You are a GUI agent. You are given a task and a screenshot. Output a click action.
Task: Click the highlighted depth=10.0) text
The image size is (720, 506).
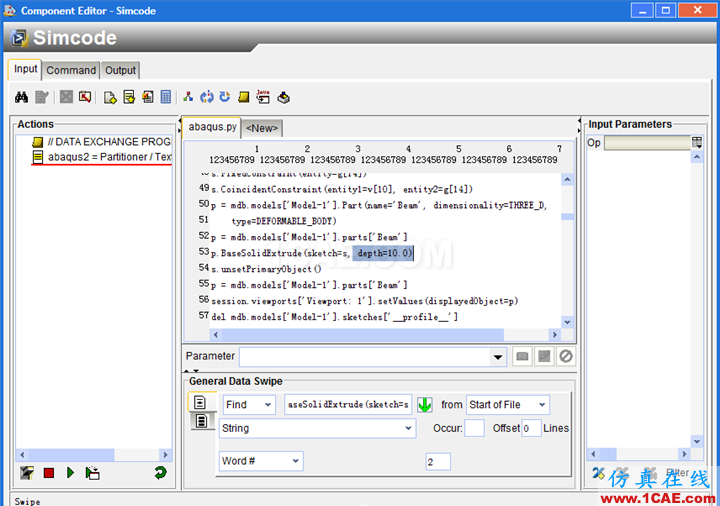coord(384,253)
